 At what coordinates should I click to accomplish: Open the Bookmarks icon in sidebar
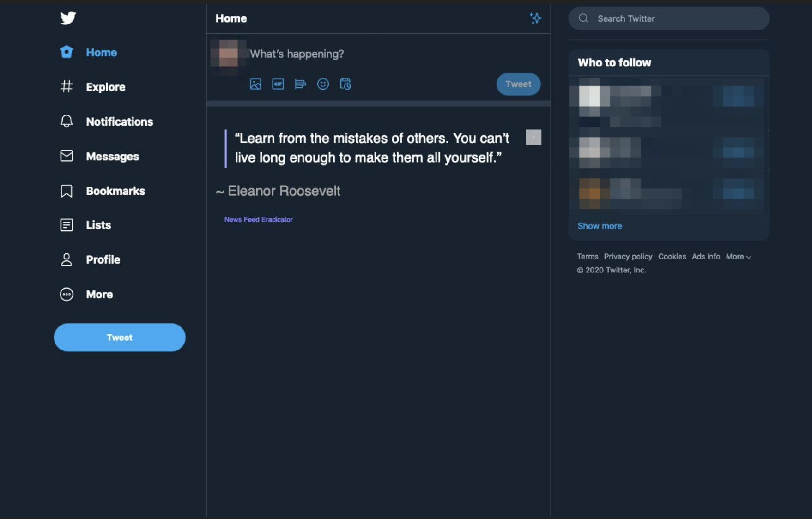pyautogui.click(x=67, y=191)
